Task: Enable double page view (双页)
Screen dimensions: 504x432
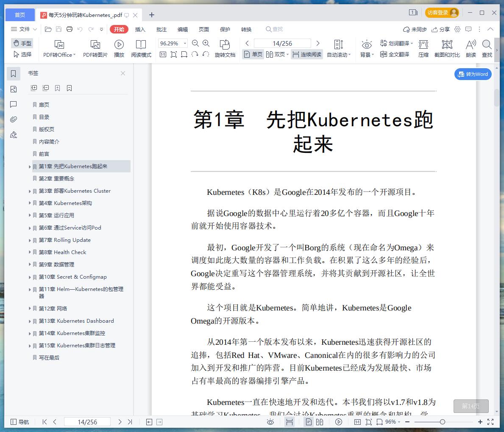Action: coord(277,54)
